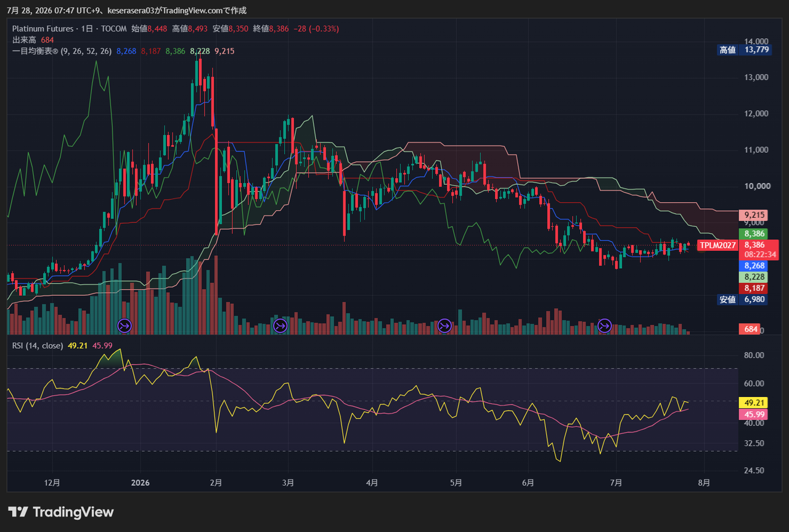Select the contract rollover marker dated late February
Viewport: 789px width, 532px height.
(x=280, y=325)
